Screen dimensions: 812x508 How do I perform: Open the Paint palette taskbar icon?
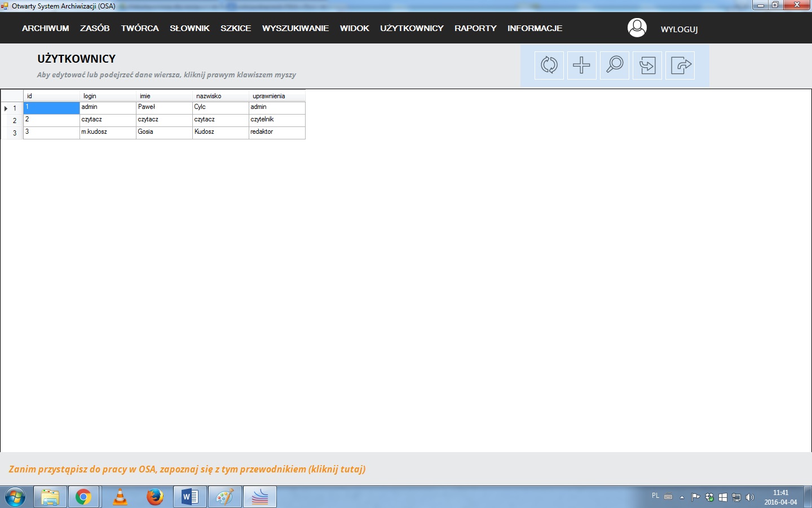(225, 497)
